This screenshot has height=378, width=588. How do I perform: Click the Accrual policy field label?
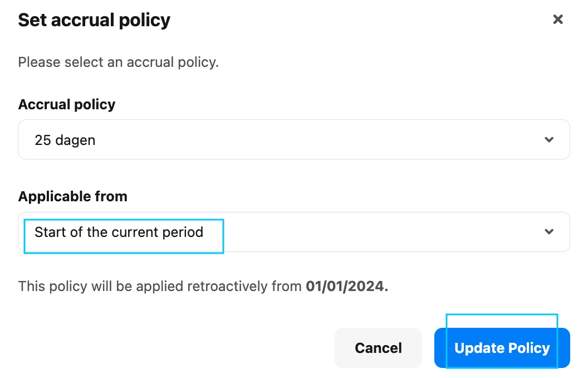click(x=67, y=104)
